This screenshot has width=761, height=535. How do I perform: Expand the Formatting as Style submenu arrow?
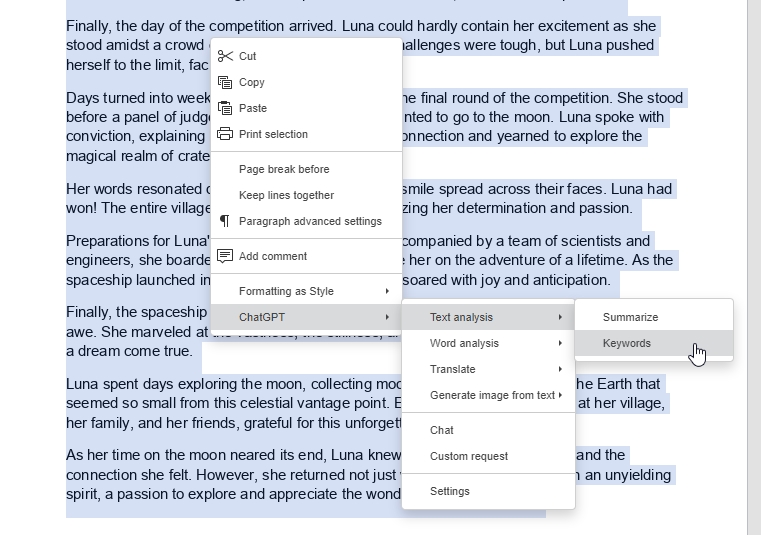pyautogui.click(x=387, y=291)
